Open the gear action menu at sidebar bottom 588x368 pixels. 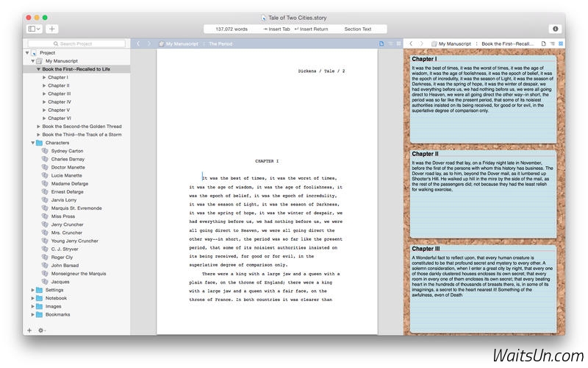[41, 330]
